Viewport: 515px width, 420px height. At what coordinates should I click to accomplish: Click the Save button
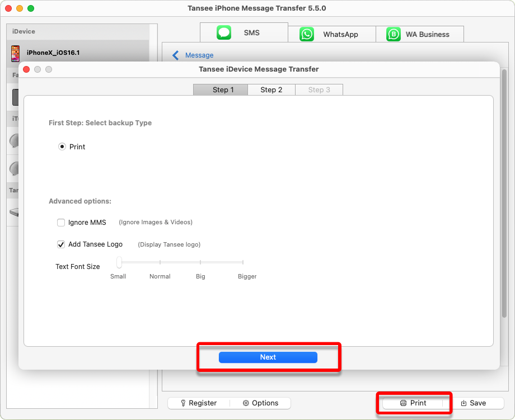(x=473, y=403)
